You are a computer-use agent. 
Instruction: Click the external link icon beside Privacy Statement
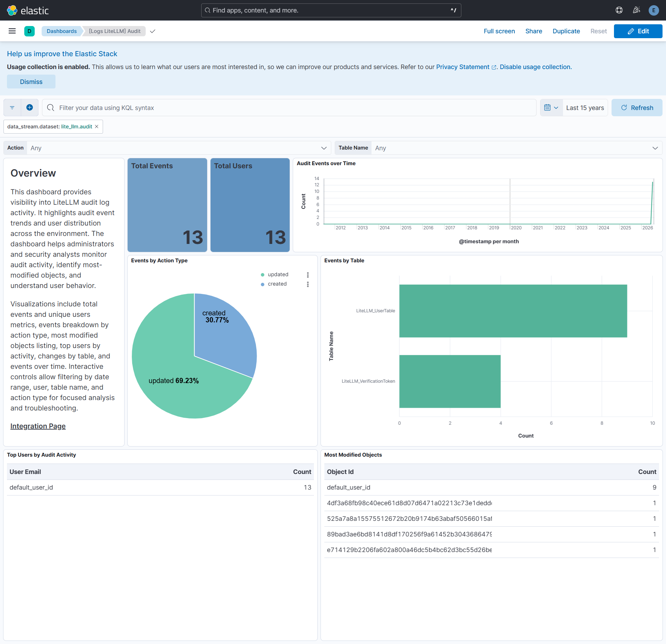(x=494, y=67)
